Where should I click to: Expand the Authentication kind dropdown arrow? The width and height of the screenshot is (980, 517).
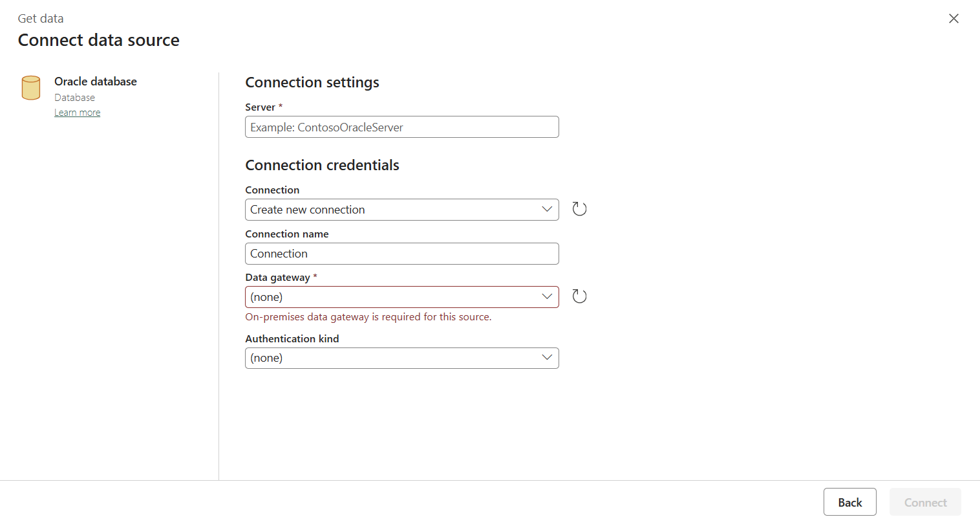547,357
